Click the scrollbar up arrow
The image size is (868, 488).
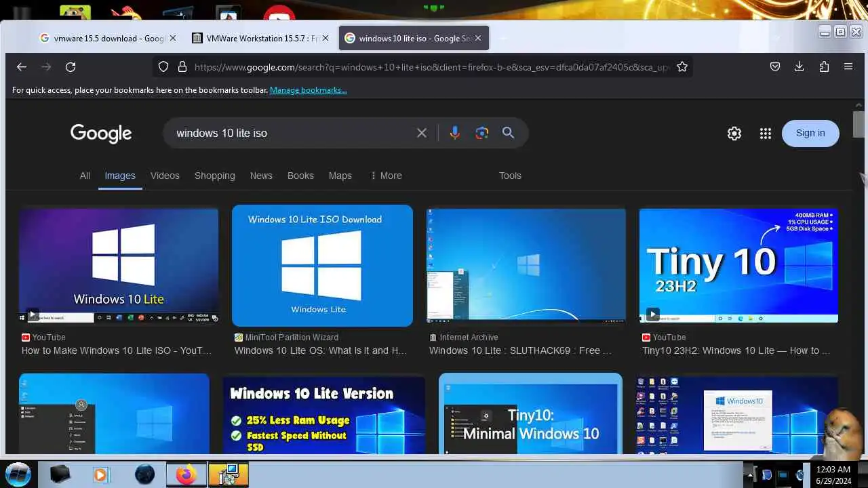click(x=859, y=106)
